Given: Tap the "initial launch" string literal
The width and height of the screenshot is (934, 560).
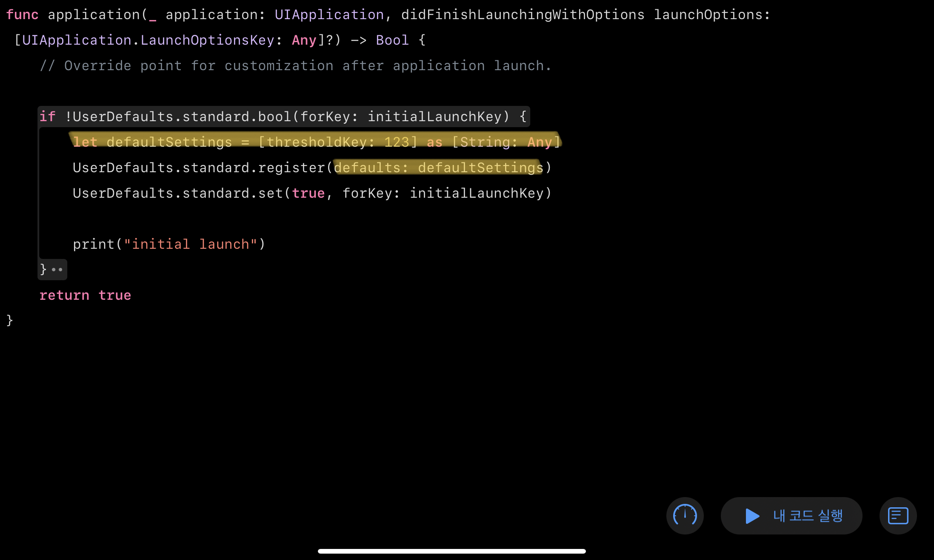Looking at the screenshot, I should 190,244.
